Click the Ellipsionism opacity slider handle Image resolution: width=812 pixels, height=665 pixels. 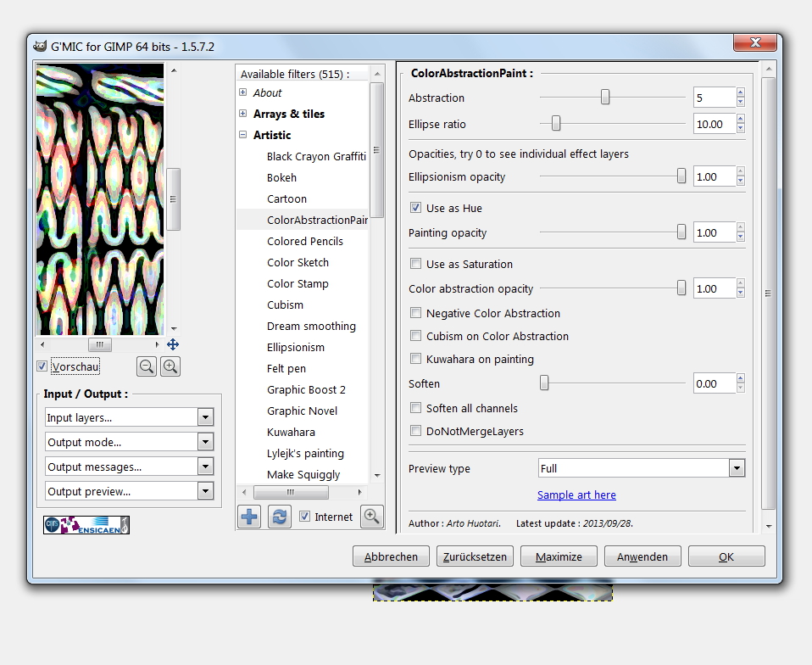click(x=681, y=176)
